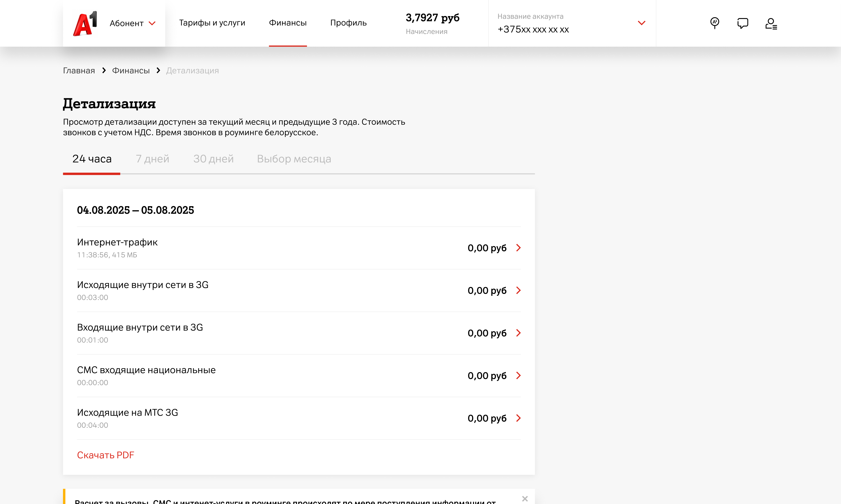Open СМС входящие национальные arrow

pyautogui.click(x=518, y=376)
